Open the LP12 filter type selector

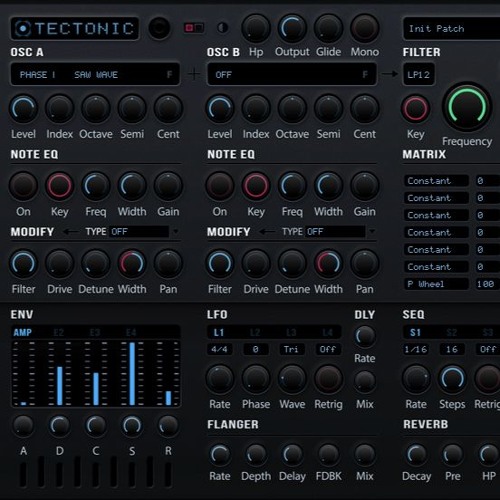tap(419, 74)
